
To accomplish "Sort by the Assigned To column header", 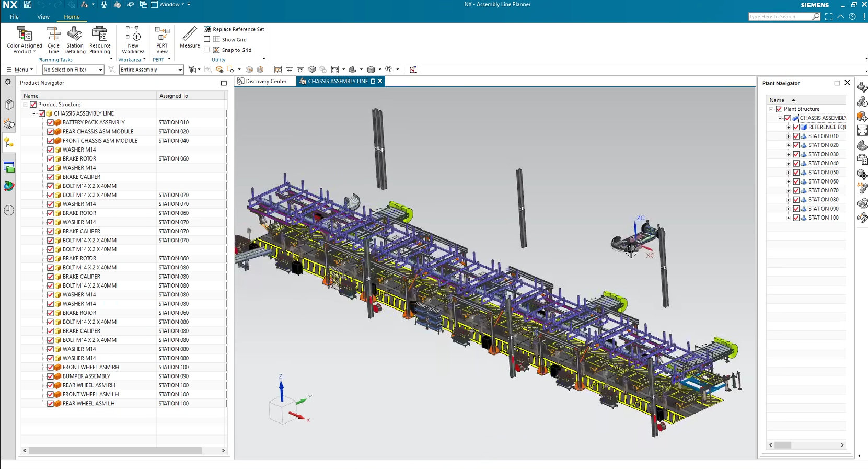I will click(191, 96).
